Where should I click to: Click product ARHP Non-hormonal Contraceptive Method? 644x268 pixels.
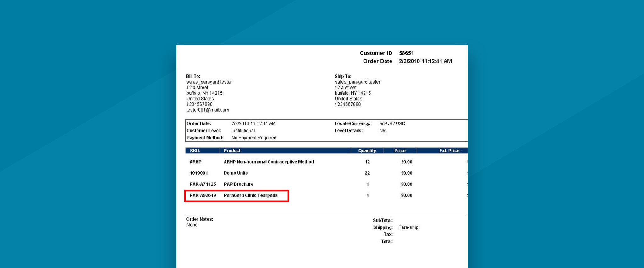click(269, 162)
